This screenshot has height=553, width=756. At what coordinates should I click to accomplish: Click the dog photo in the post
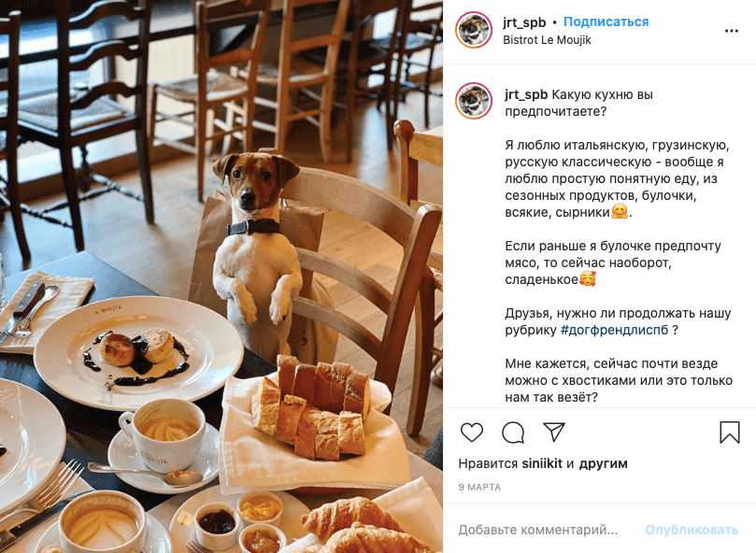pyautogui.click(x=221, y=276)
